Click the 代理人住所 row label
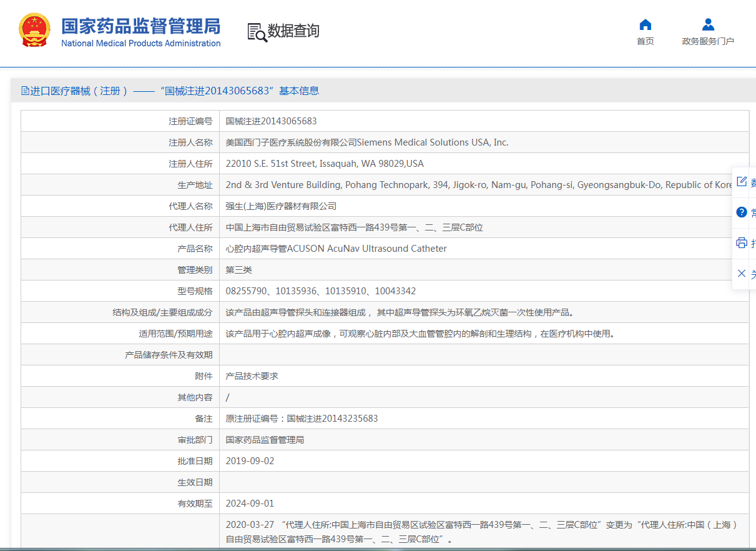The image size is (756, 551). [x=190, y=227]
